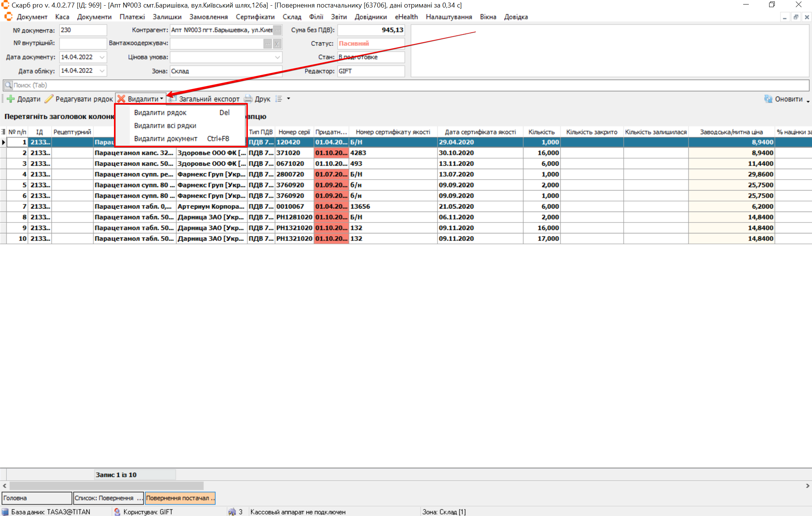
Task: Open the Дата документу date dropdown
Action: point(102,57)
